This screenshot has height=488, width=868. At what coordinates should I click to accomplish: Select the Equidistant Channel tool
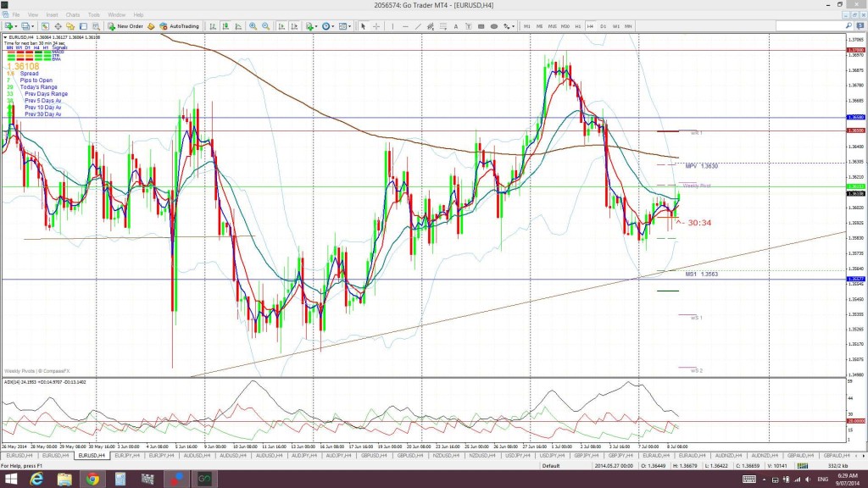pyautogui.click(x=431, y=26)
